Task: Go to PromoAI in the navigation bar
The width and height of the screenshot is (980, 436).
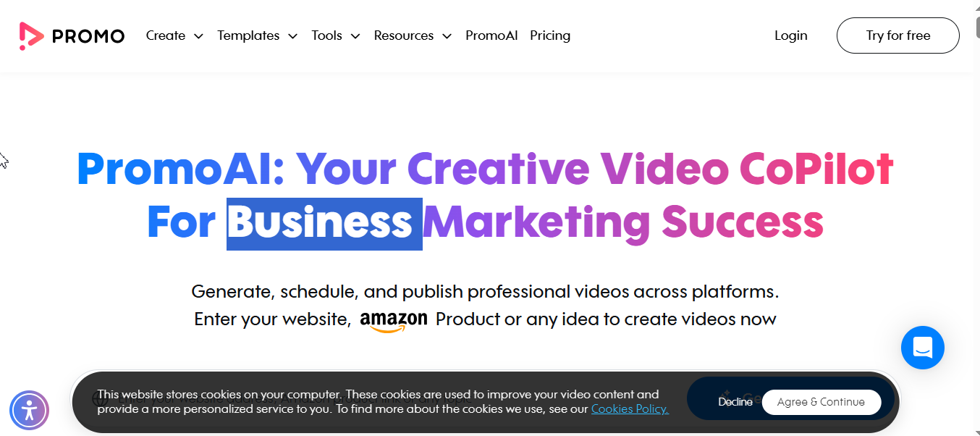Action: tap(491, 35)
